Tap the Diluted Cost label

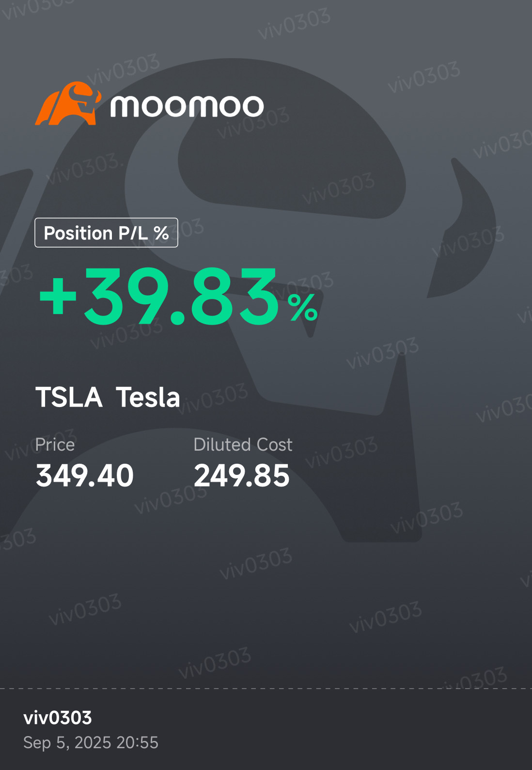(x=243, y=444)
